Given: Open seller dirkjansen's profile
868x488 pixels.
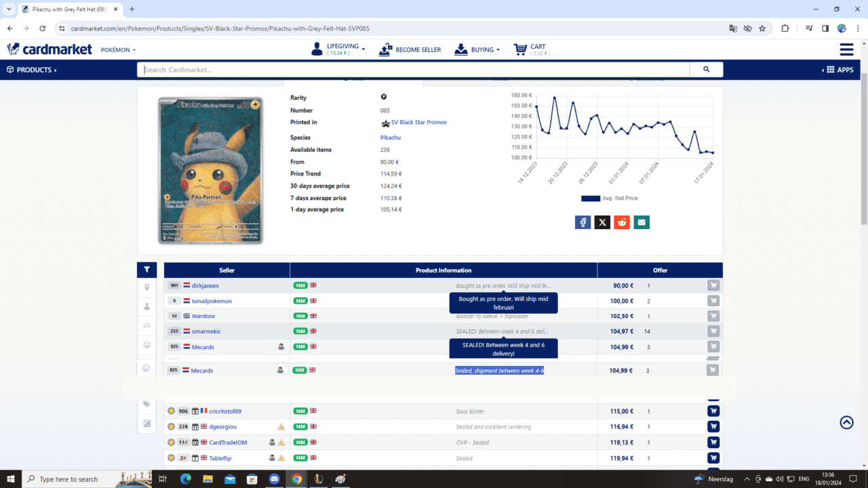Looking at the screenshot, I should pos(205,286).
